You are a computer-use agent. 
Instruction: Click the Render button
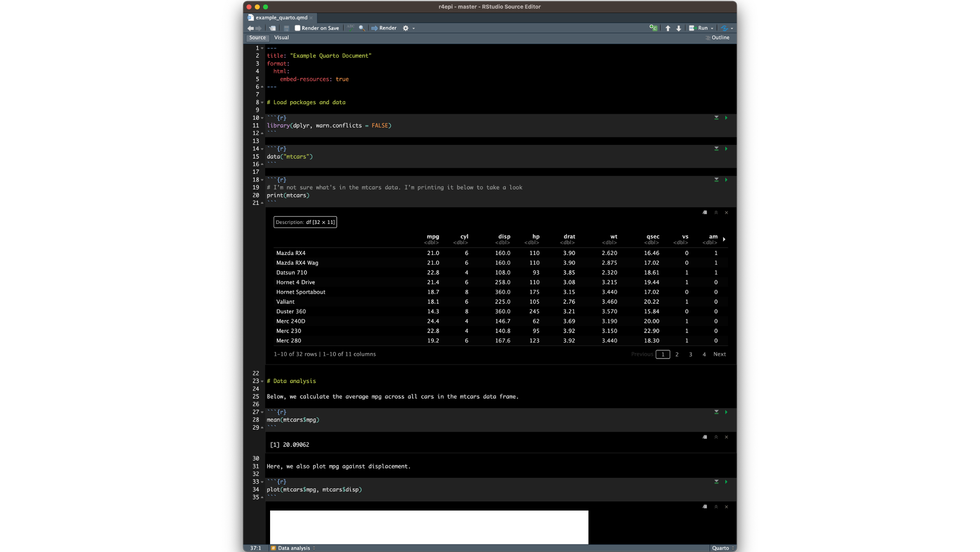(384, 28)
